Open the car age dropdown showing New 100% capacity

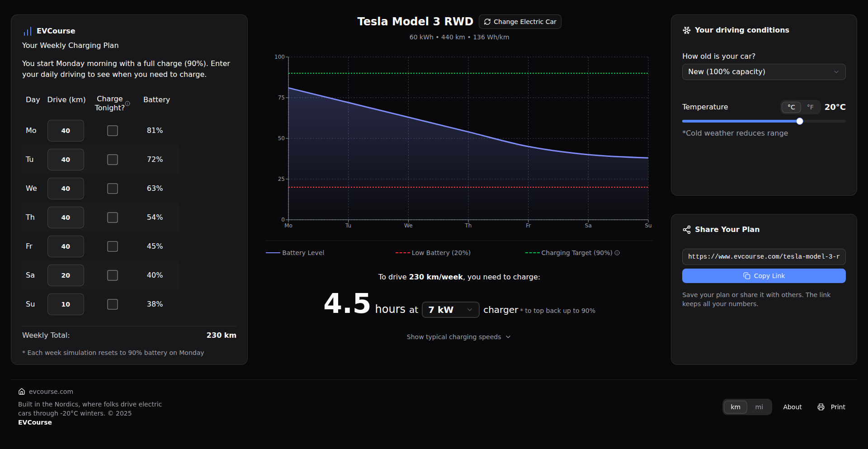[x=763, y=71]
